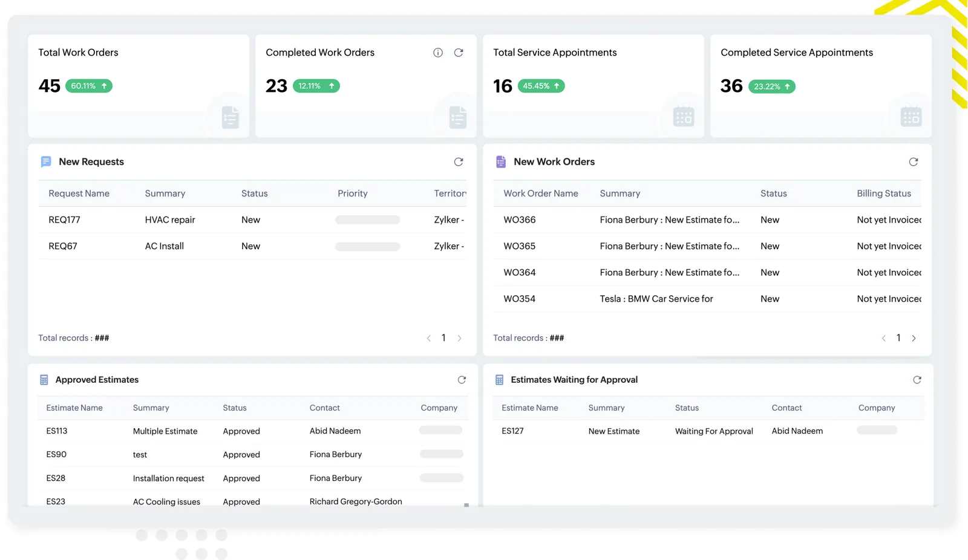The width and height of the screenshot is (968, 560).
Task: Refresh the New Requests panel
Action: 459,161
